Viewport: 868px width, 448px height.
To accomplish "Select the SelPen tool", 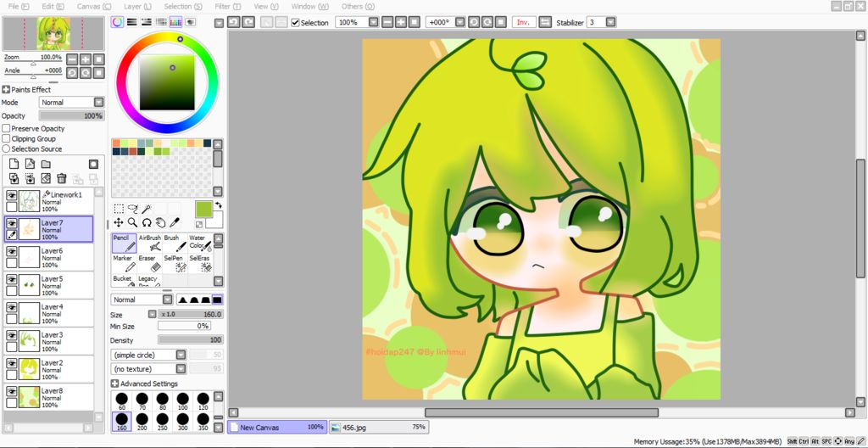I will click(175, 264).
